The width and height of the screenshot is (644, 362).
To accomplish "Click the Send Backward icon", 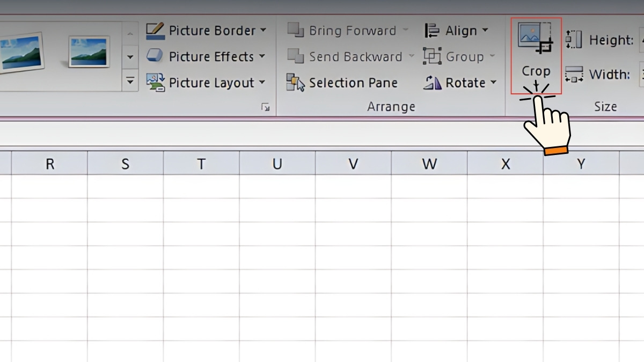I will point(295,56).
